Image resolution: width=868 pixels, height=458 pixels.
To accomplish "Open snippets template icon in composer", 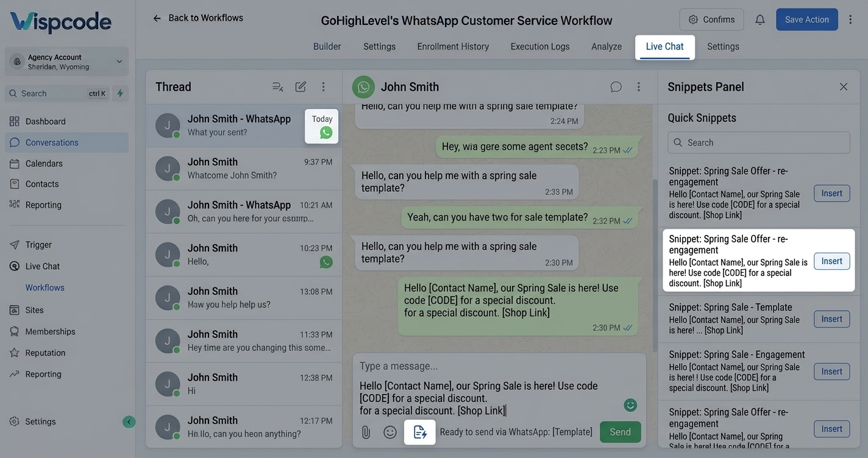I will click(x=420, y=432).
